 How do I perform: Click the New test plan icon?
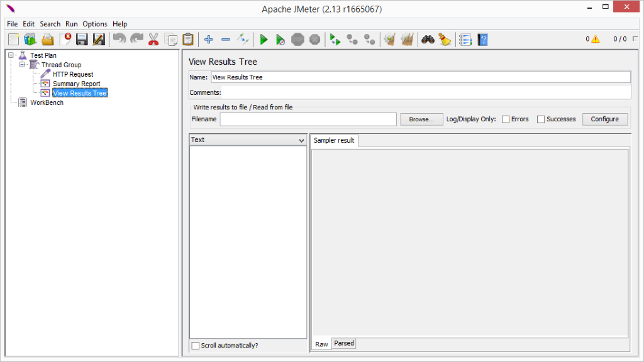(14, 40)
